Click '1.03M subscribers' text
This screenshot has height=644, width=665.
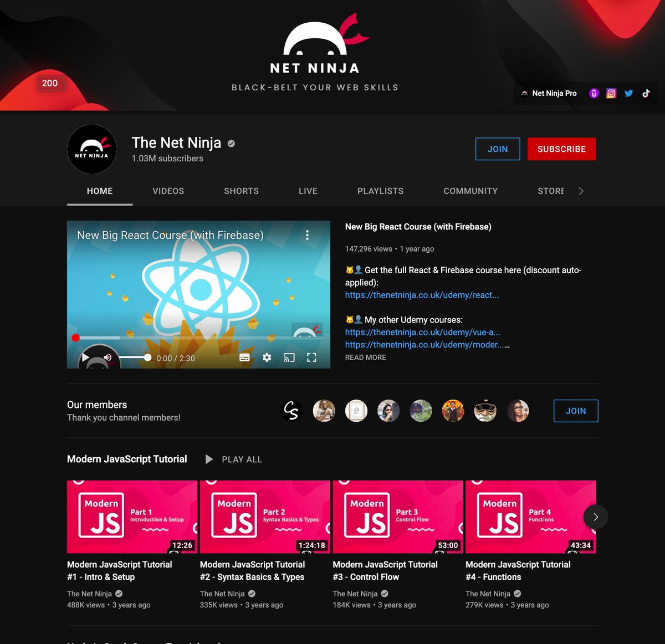[x=167, y=159]
